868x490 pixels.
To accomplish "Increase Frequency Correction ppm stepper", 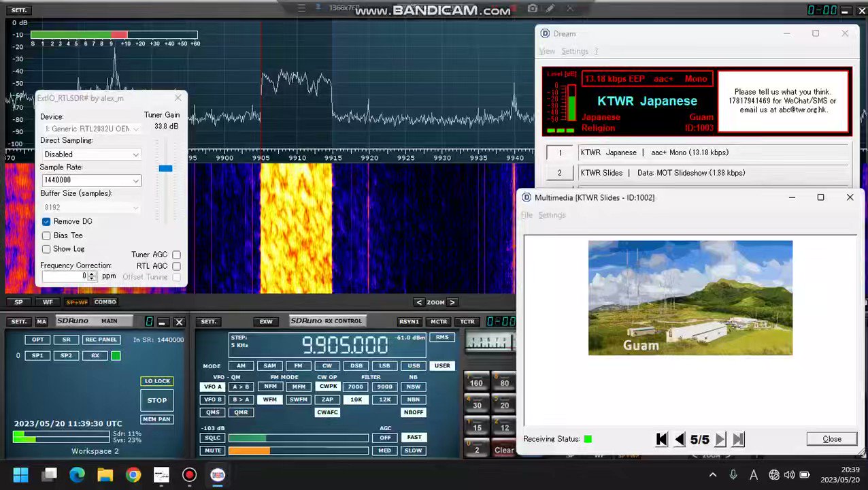I will 92,274.
